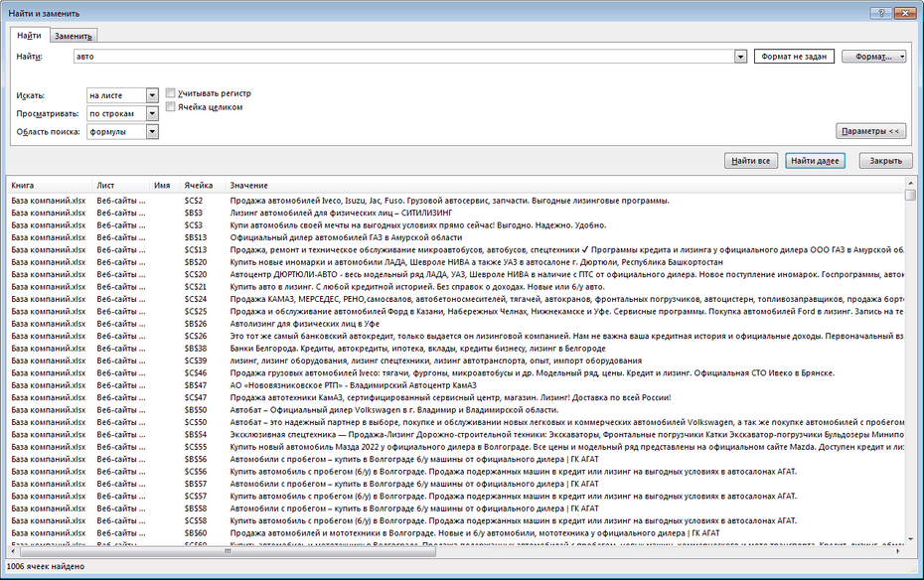Click the horizontal scroll-left arrow
Screen dimensions: 924x580
coord(13,551)
